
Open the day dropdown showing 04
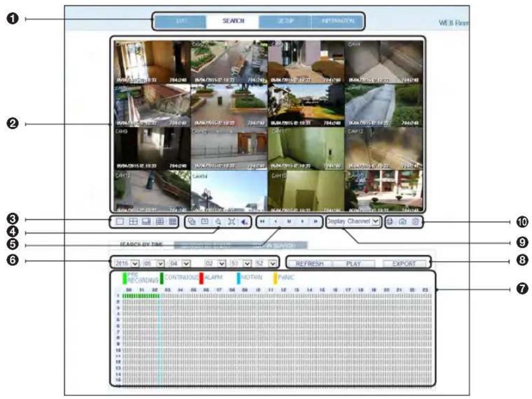tap(180, 264)
